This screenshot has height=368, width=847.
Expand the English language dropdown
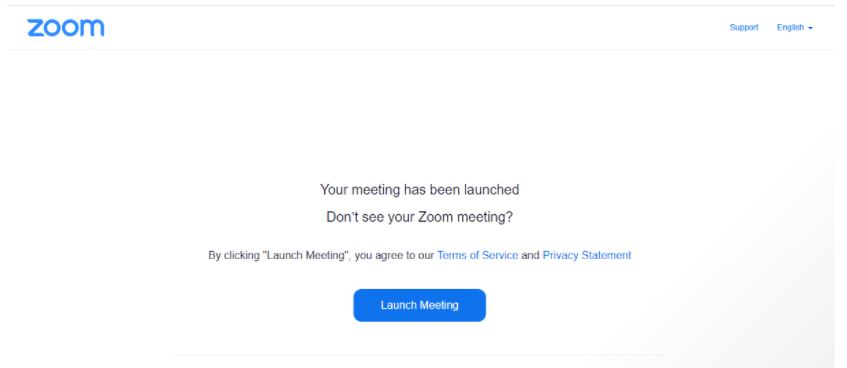795,28
